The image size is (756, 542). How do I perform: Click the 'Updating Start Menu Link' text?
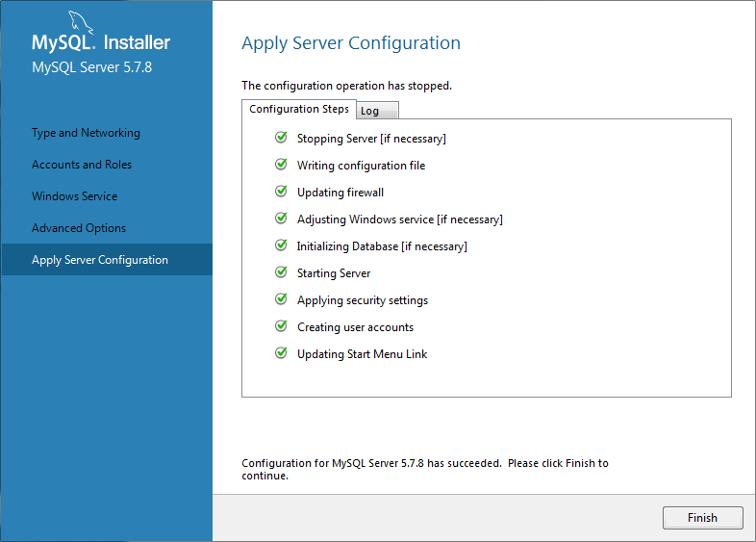tap(362, 354)
